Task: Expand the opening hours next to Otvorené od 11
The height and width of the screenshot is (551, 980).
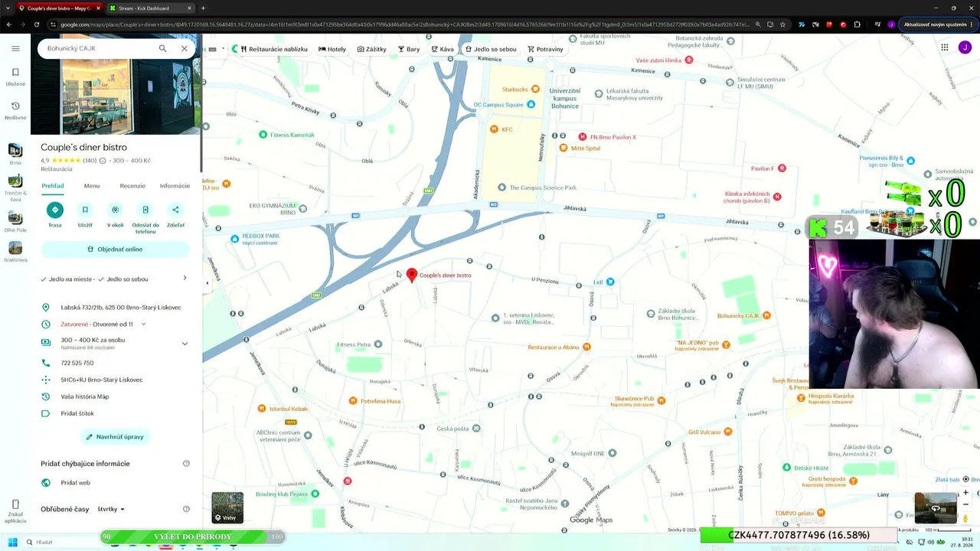Action: 143,324
